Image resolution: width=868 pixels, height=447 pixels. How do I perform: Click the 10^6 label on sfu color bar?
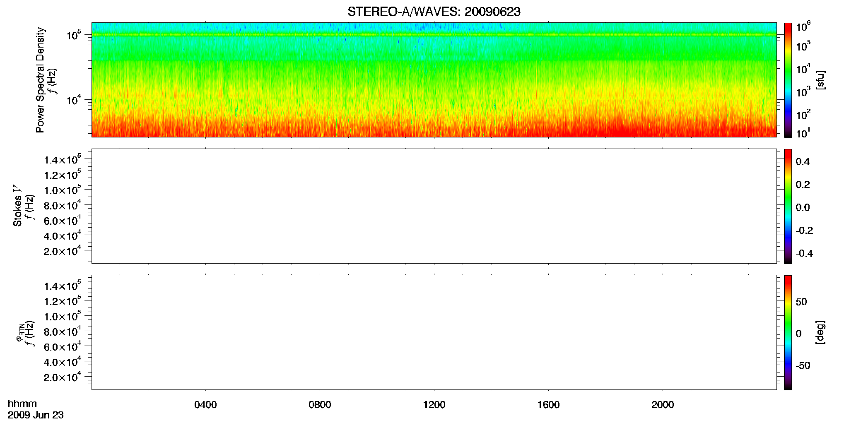pos(803,27)
